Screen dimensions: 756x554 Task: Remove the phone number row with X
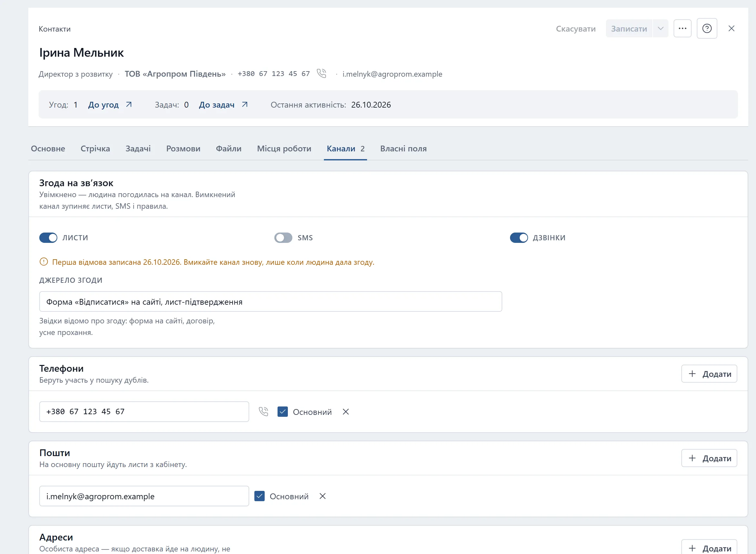[346, 412]
